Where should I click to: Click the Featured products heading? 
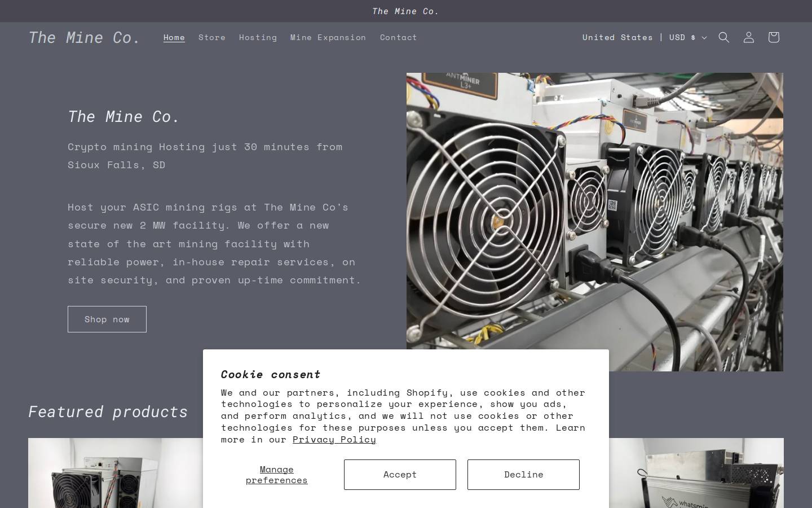point(108,411)
